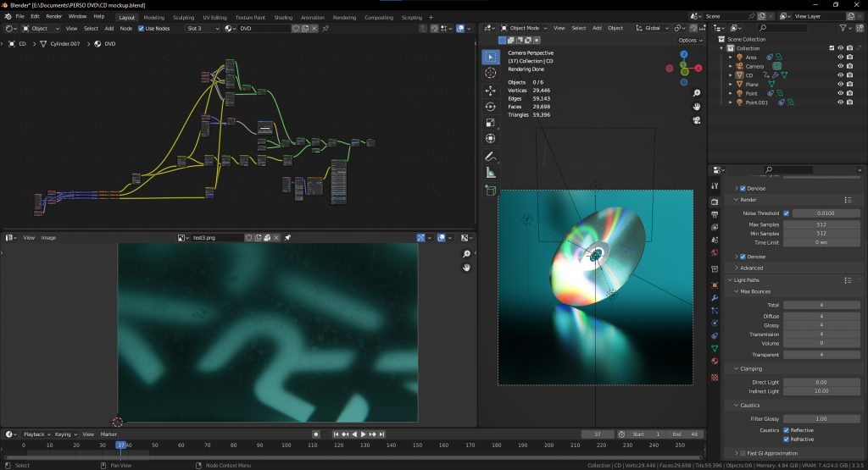Disable the Refractive caustics checkbox
The height and width of the screenshot is (470, 868).
[x=786, y=440]
